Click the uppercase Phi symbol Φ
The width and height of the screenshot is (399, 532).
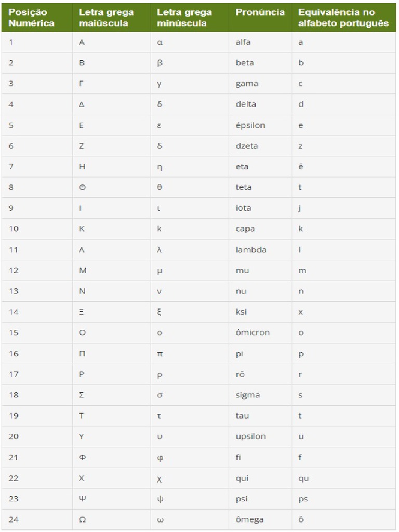tap(82, 457)
